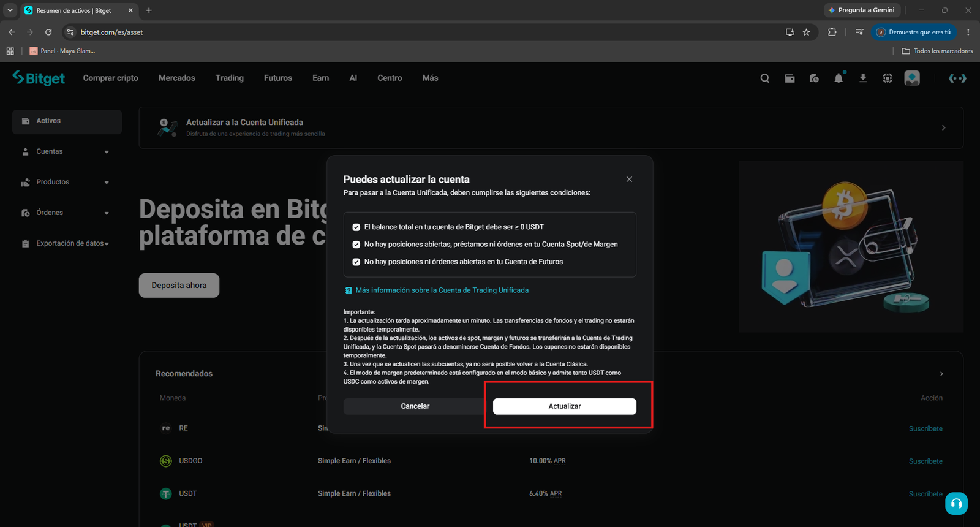Image resolution: width=980 pixels, height=527 pixels.
Task: Toggle the Spot/Margen positions checkbox
Action: click(356, 245)
